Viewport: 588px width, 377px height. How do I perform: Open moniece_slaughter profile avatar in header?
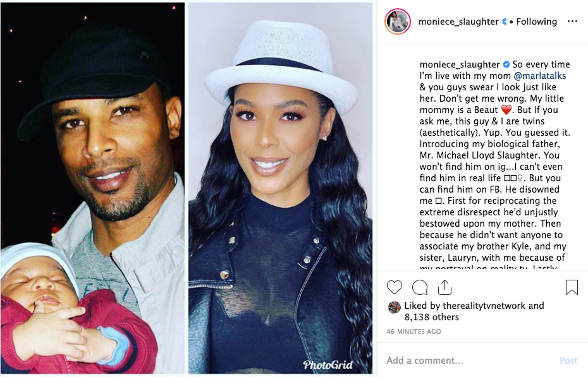coord(398,21)
